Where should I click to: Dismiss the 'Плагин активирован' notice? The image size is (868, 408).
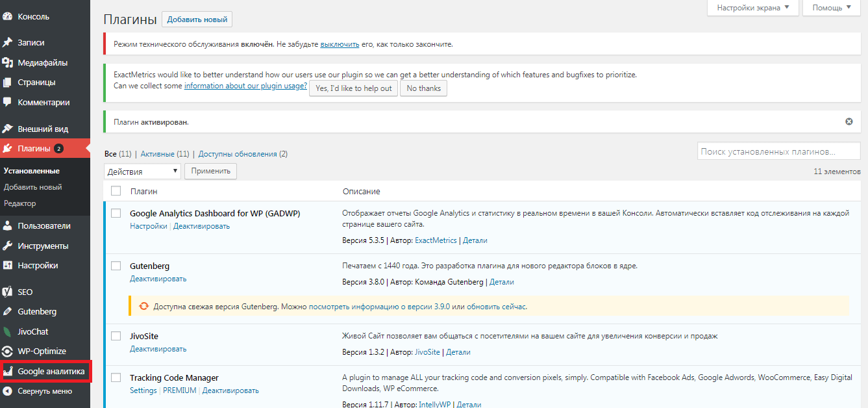coord(849,121)
